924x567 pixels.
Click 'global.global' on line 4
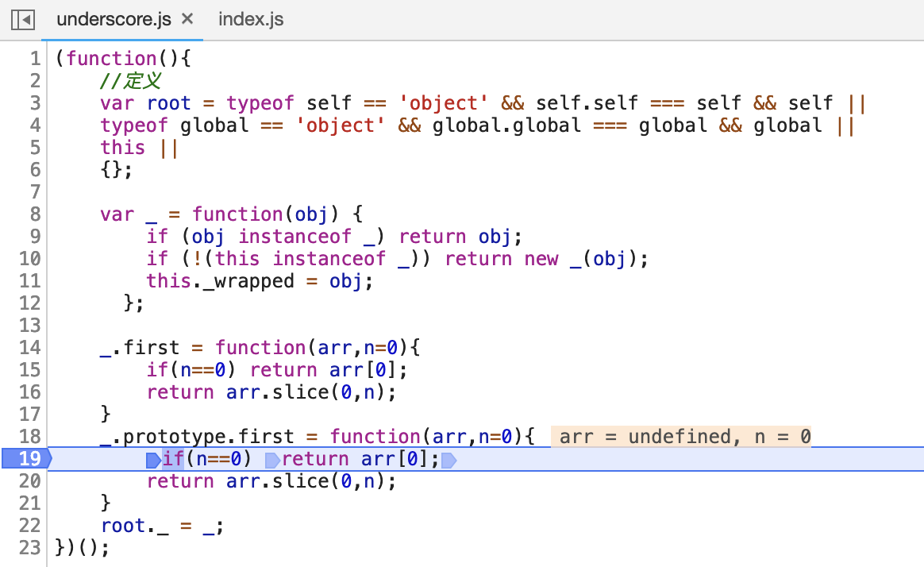tap(506, 125)
